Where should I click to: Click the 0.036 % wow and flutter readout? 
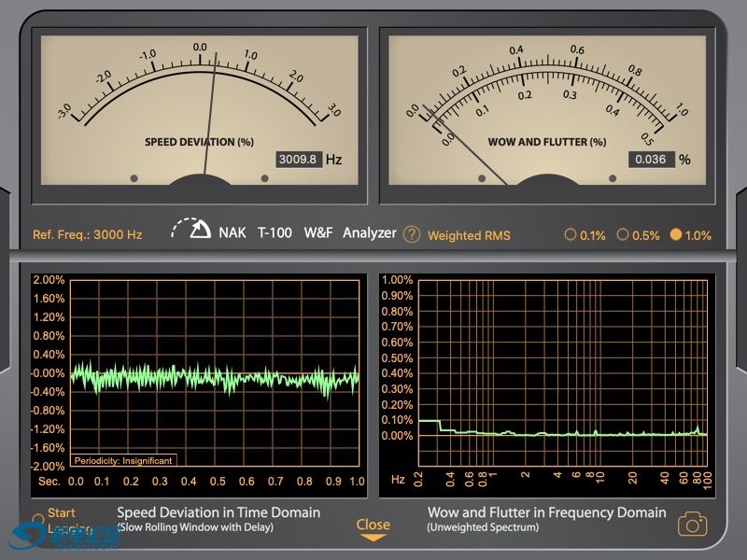(x=651, y=159)
